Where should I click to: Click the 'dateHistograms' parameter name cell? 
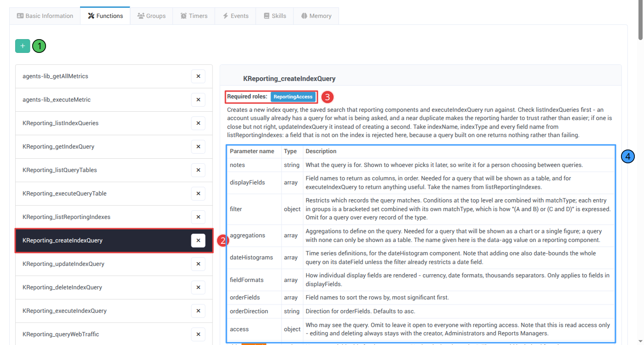tap(254, 258)
